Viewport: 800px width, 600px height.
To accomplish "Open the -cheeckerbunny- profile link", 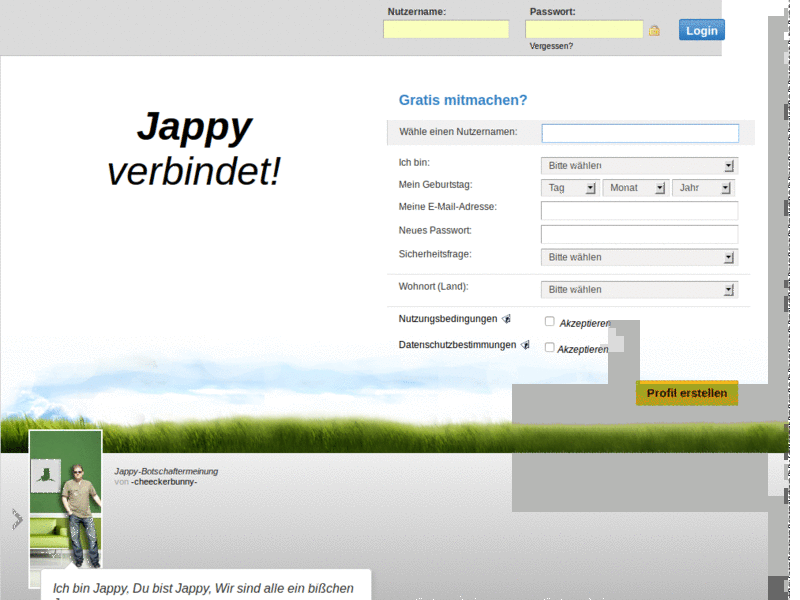I will (x=164, y=482).
